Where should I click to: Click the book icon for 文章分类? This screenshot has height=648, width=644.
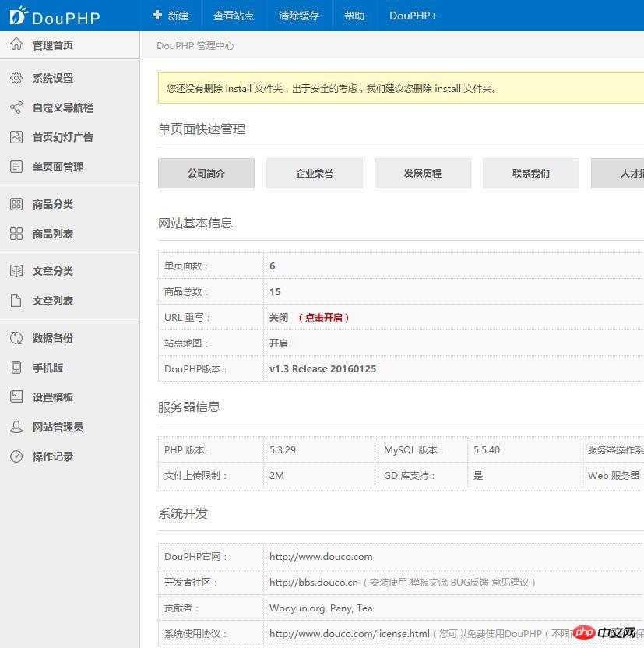[x=16, y=271]
